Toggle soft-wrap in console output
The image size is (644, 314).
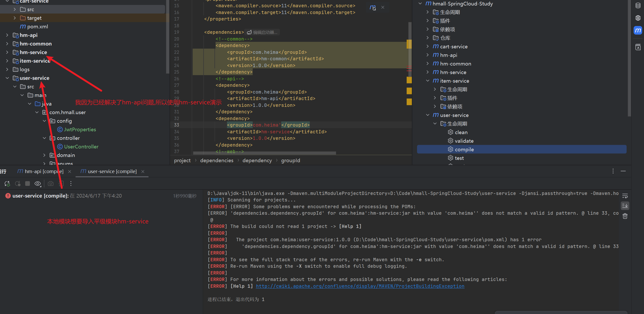coord(625,196)
